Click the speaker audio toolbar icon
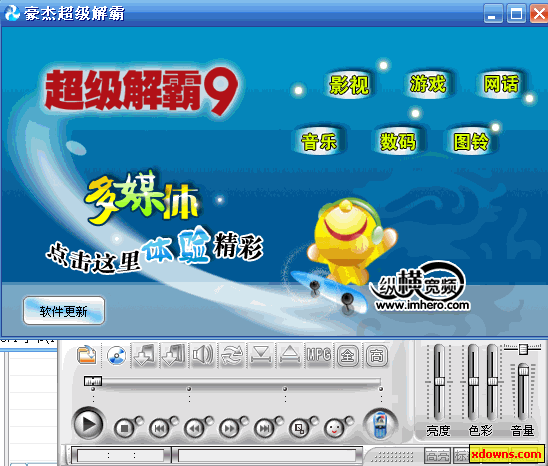The width and height of the screenshot is (548, 466). tap(203, 356)
